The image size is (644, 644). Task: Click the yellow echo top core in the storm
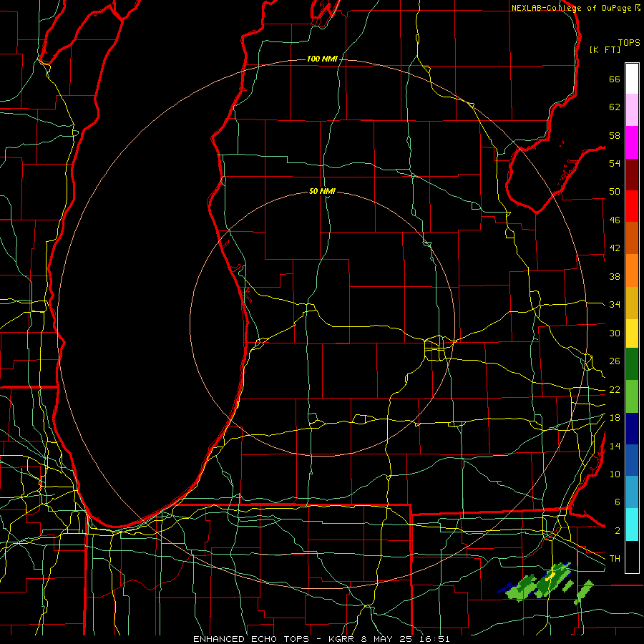pyautogui.click(x=552, y=575)
